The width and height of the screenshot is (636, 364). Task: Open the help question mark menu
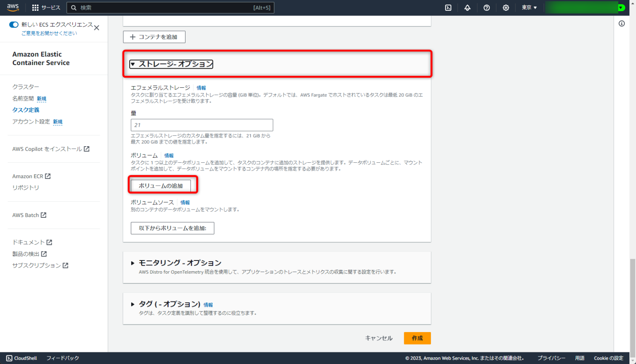(x=487, y=7)
